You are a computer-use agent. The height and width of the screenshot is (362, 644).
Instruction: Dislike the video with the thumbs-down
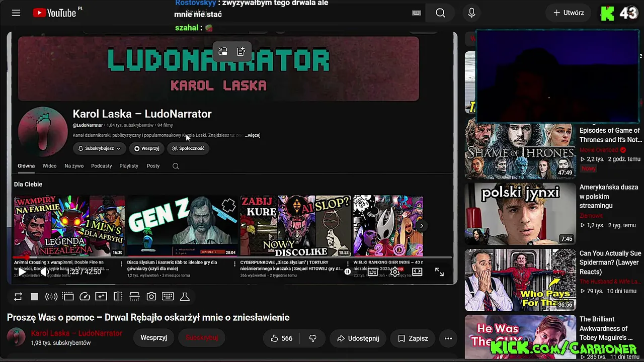312,338
